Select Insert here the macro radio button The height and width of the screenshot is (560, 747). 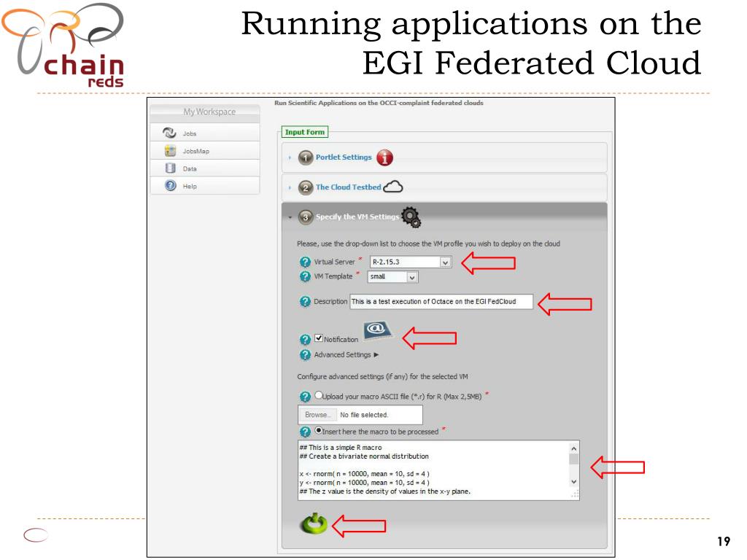coord(319,430)
